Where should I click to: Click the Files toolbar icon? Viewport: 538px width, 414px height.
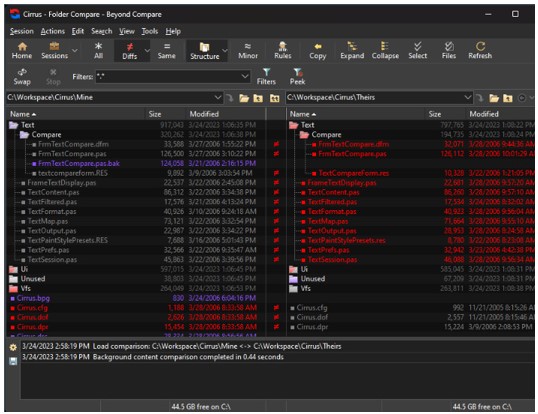tap(449, 51)
